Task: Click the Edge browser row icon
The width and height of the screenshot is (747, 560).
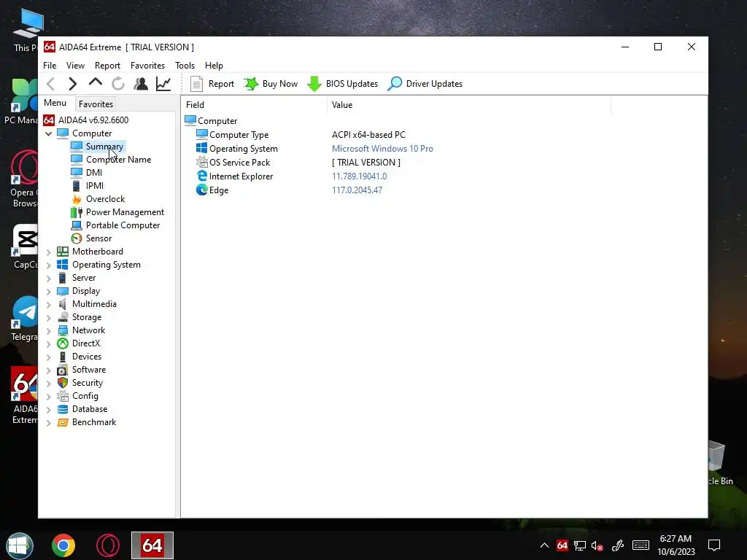Action: coord(202,190)
